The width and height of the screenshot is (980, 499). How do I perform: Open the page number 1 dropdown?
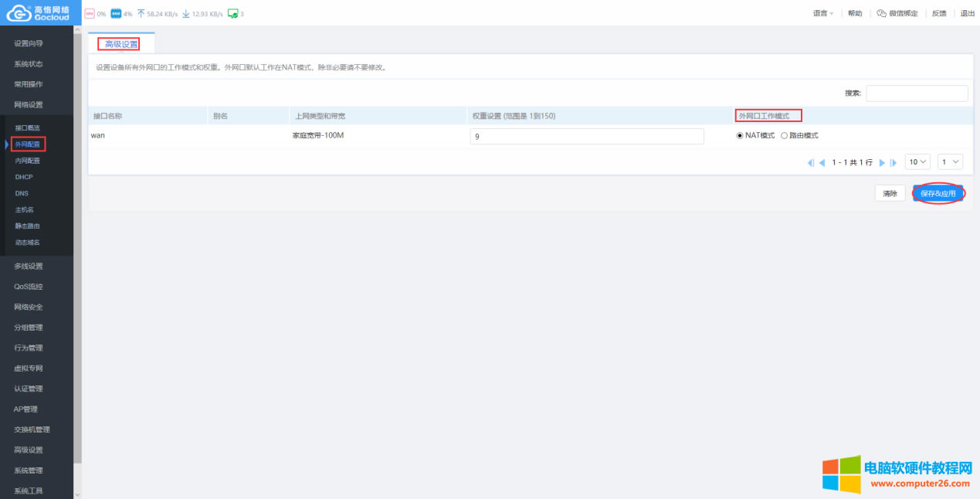coord(950,161)
